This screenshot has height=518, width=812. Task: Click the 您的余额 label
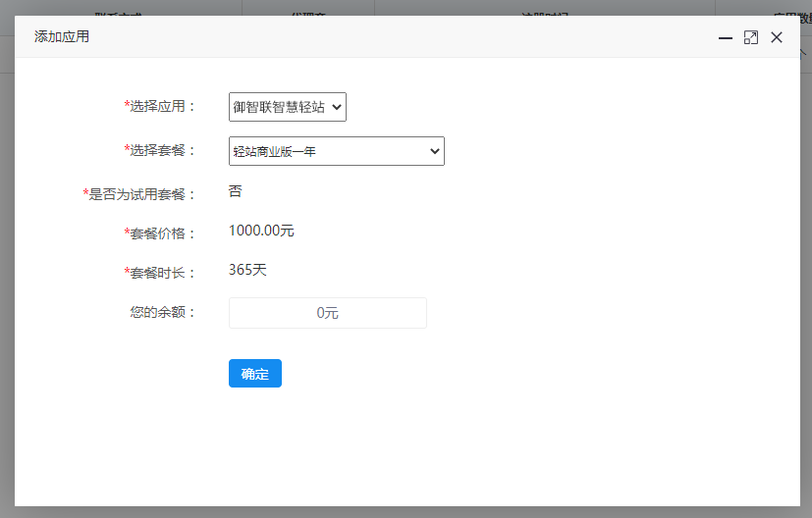(163, 312)
